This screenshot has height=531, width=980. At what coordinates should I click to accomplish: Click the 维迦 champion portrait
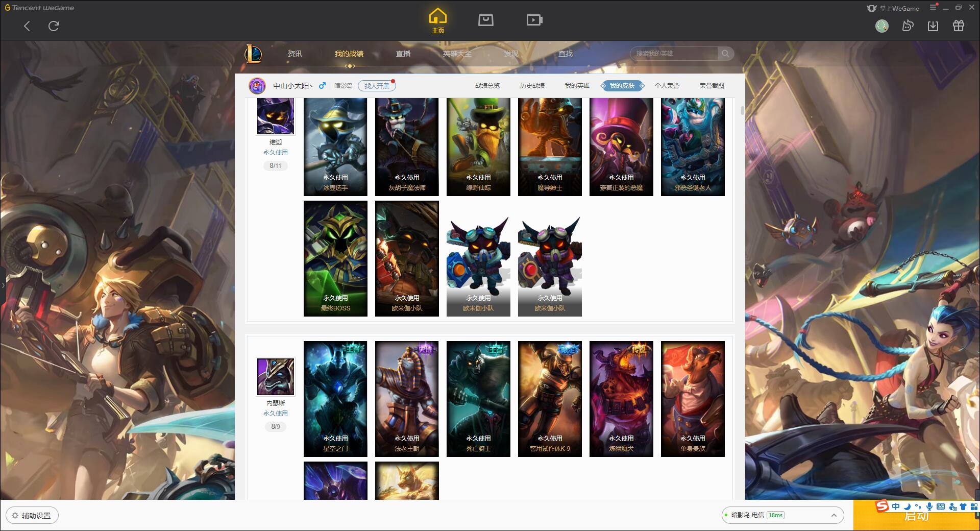tap(275, 116)
